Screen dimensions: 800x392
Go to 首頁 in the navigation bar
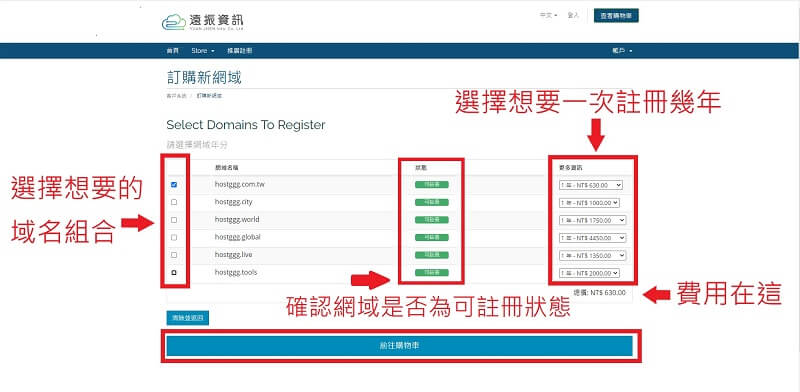point(172,51)
